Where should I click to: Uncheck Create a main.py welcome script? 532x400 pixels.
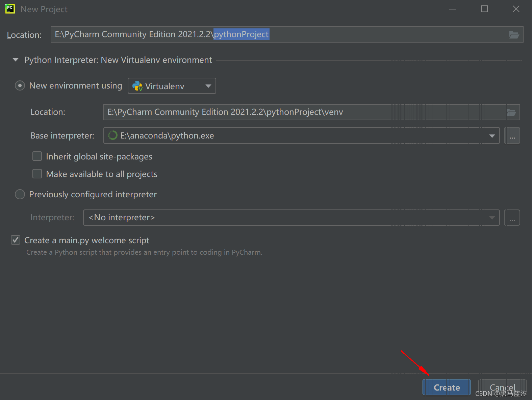[16, 240]
